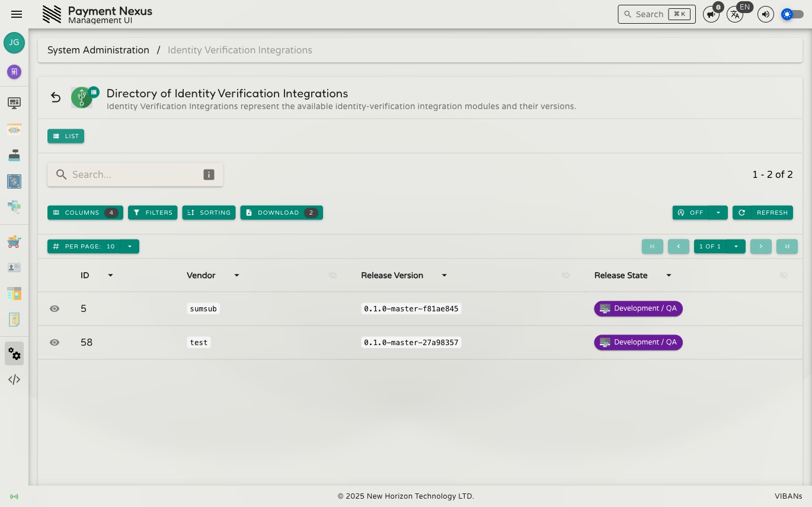Viewport: 812px width, 507px height.
Task: Click the REFRESH button
Action: pyautogui.click(x=763, y=212)
